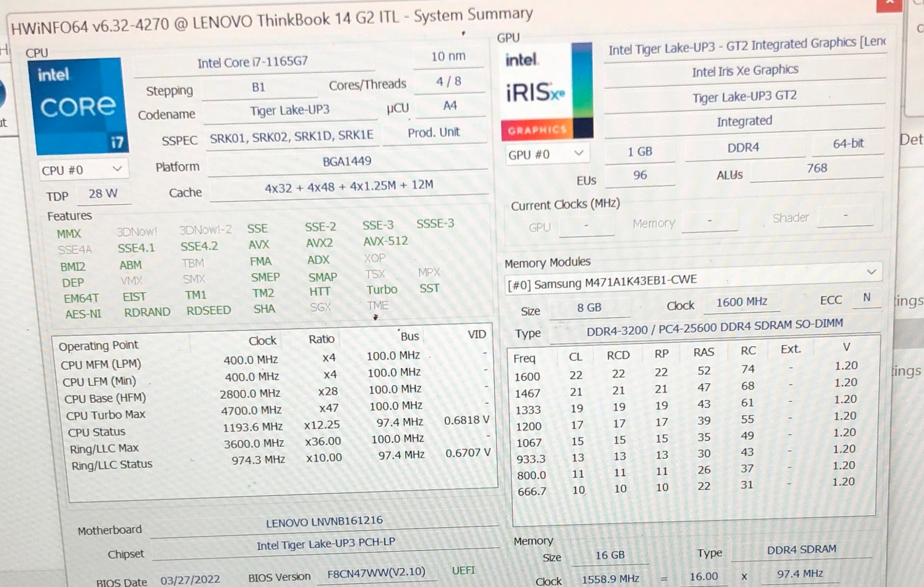This screenshot has height=587, width=924.
Task: Click the BIOS Date value 03/27/2022
Action: click(x=190, y=579)
